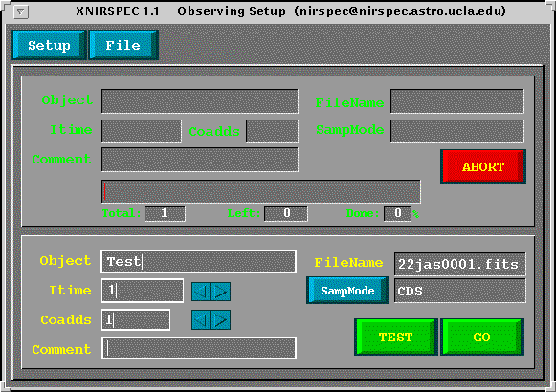Click the XNIRSPEC window title bar
Viewport: 556px width, 392px height.
click(x=291, y=11)
